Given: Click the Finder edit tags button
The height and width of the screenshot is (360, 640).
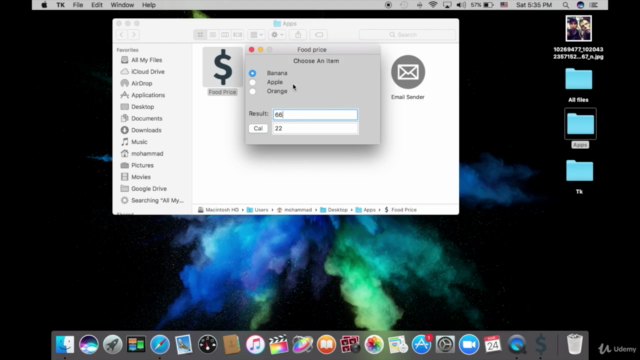Looking at the screenshot, I should pyautogui.click(x=319, y=35).
